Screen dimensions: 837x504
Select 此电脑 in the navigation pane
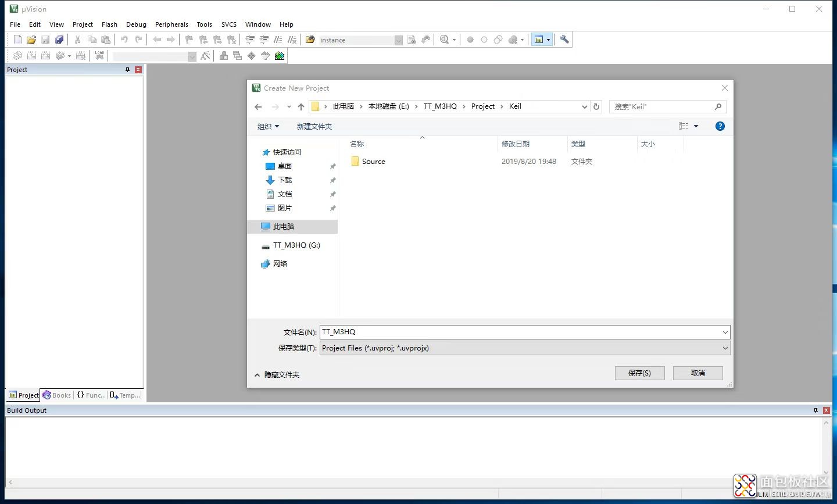click(x=292, y=227)
